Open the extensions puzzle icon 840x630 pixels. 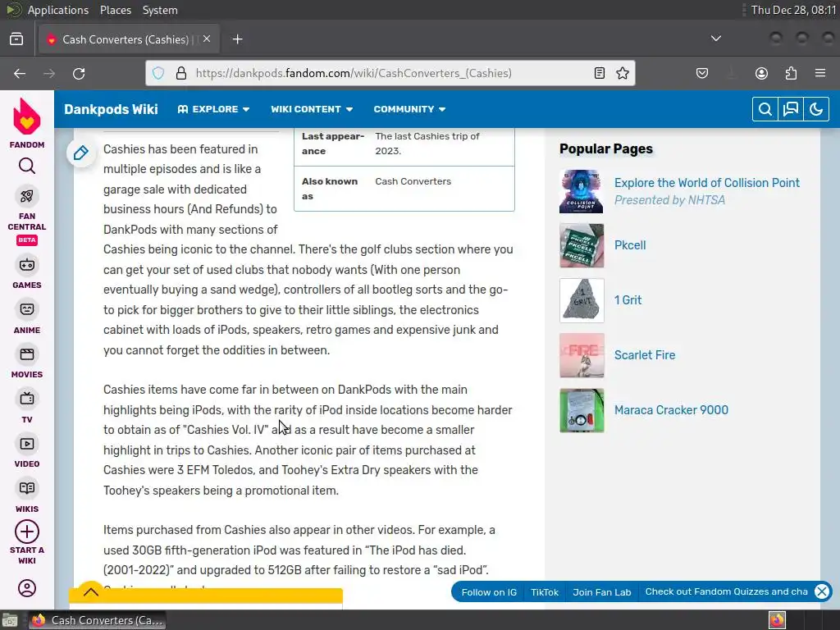(791, 73)
